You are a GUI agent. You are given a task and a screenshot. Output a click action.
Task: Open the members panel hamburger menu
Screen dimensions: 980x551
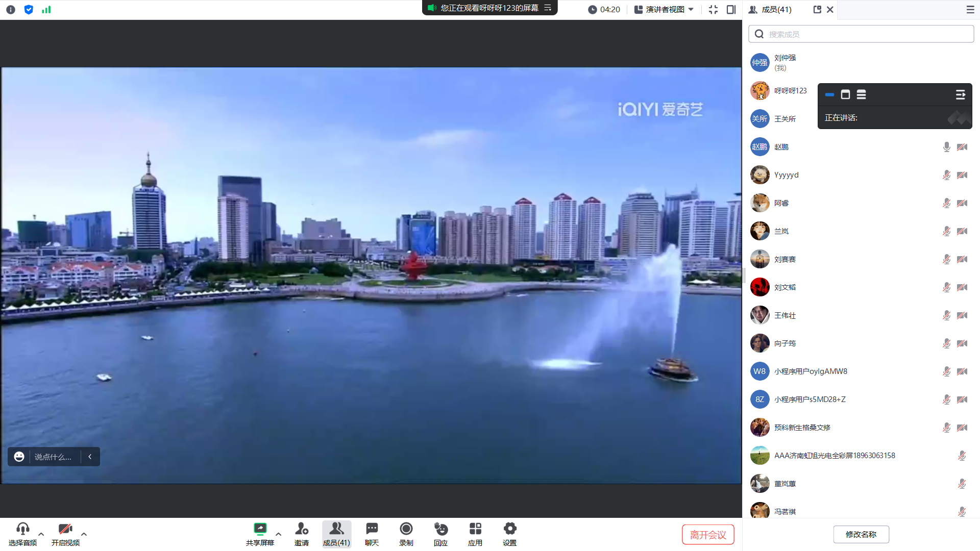[970, 10]
